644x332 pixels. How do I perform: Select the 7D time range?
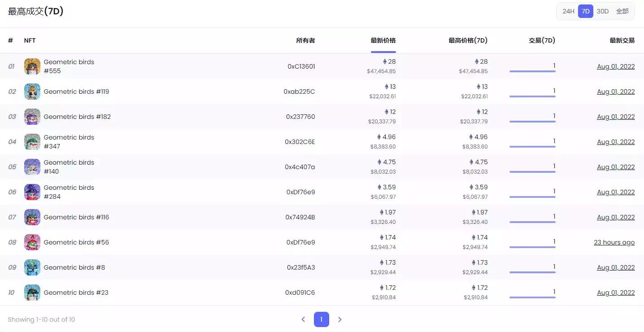(x=585, y=11)
